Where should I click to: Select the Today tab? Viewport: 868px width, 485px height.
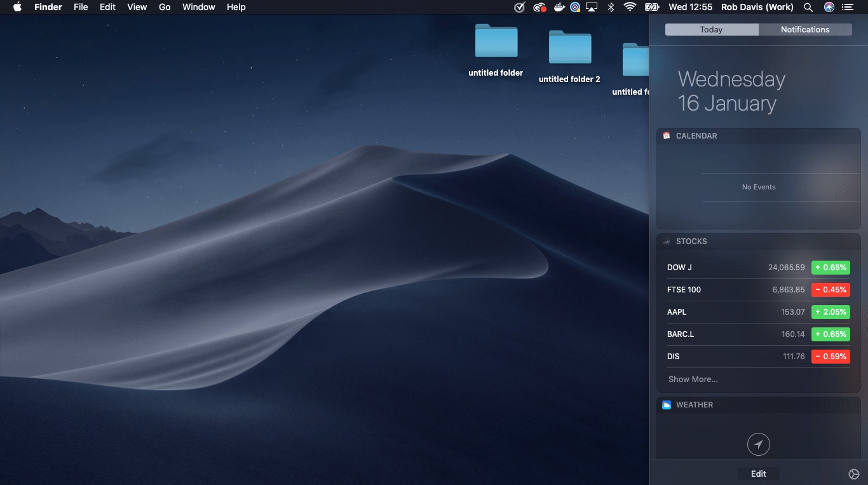pyautogui.click(x=711, y=29)
